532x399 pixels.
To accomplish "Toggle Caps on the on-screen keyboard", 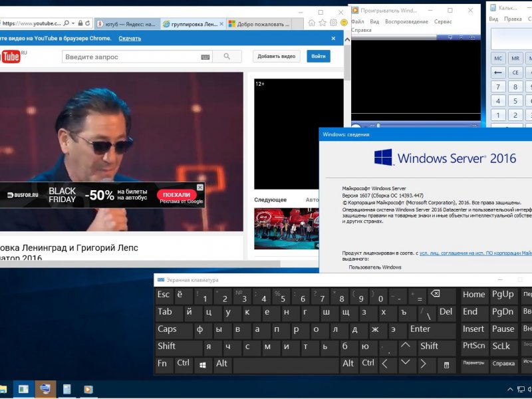I will (x=174, y=331).
